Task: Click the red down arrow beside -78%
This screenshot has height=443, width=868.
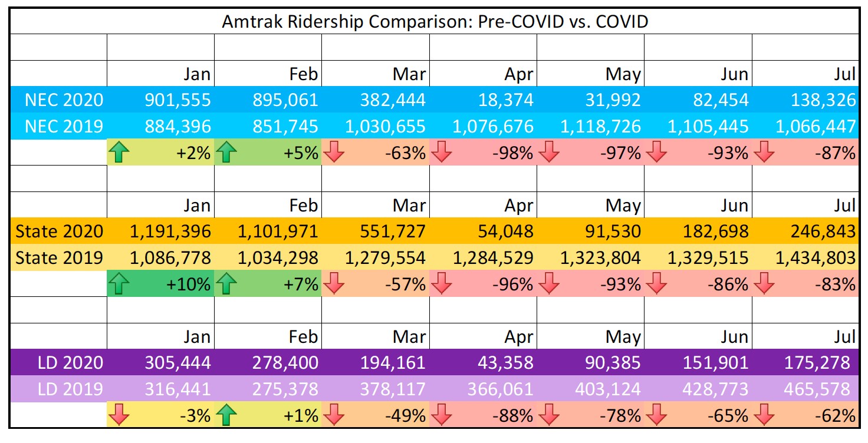Action: (x=550, y=416)
